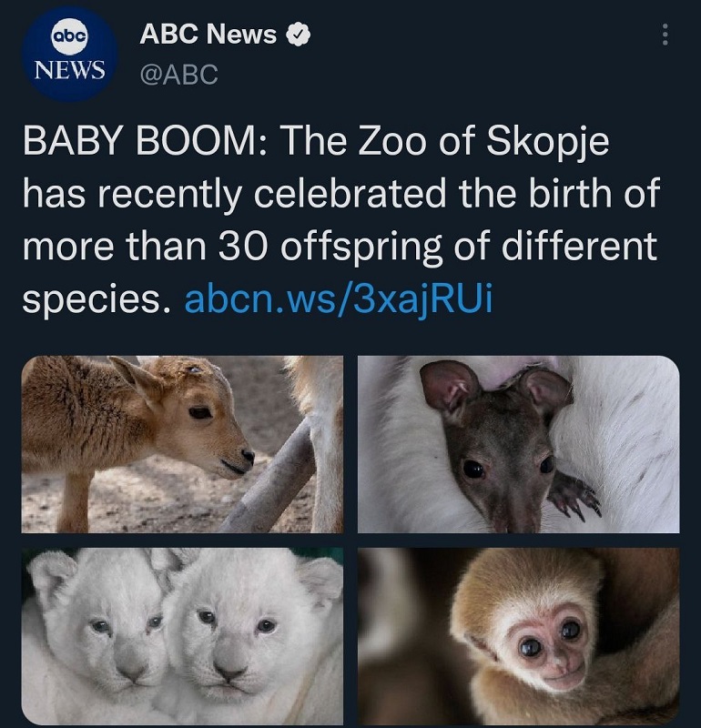Open the tweet's three-dot more options menu
Screen dimensions: 701x728
[665, 35]
